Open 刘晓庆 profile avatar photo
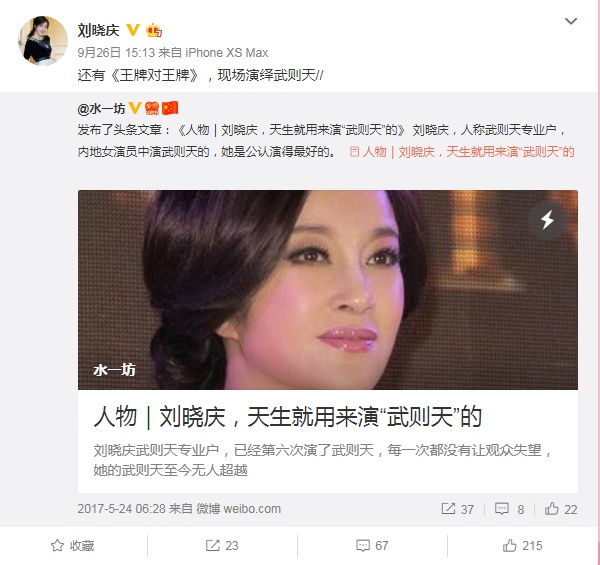Viewport: 600px width, 565px height. [x=43, y=40]
